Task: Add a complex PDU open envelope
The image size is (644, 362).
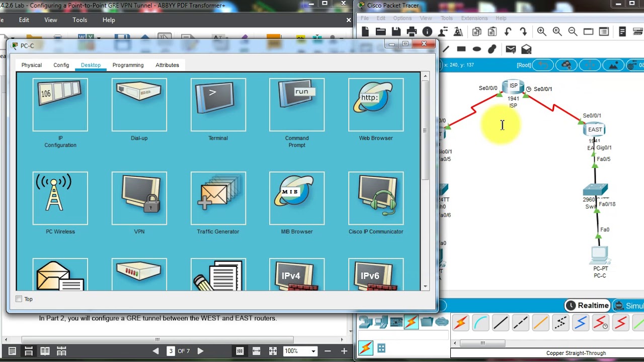Action: click(x=526, y=49)
